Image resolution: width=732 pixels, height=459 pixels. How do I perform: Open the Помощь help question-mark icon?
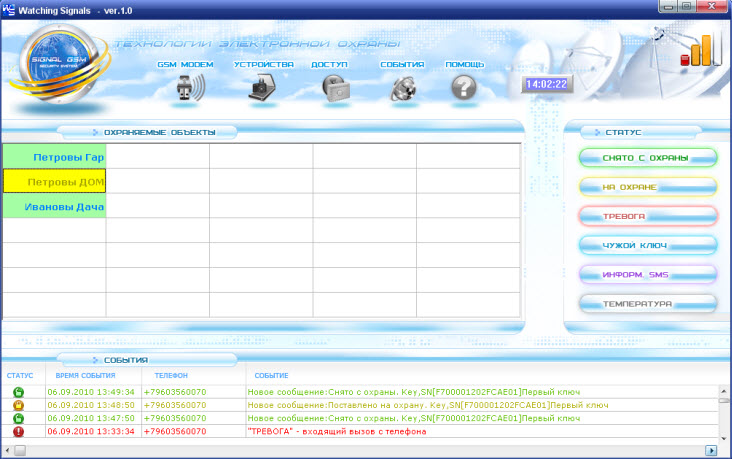tap(464, 88)
